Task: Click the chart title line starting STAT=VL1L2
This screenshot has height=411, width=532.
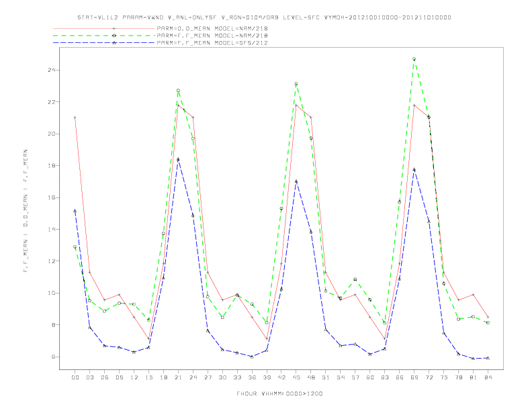Action: (264, 17)
